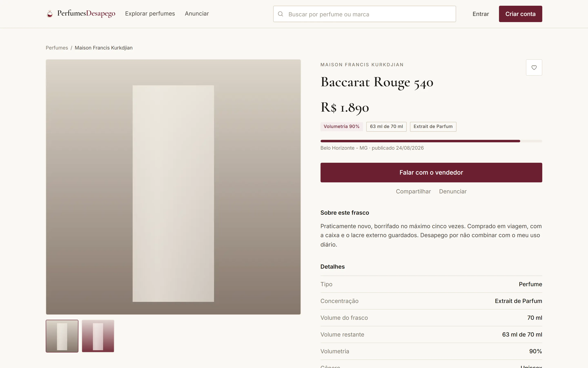The height and width of the screenshot is (368, 588).
Task: Click the Concentração row value
Action: (x=519, y=301)
